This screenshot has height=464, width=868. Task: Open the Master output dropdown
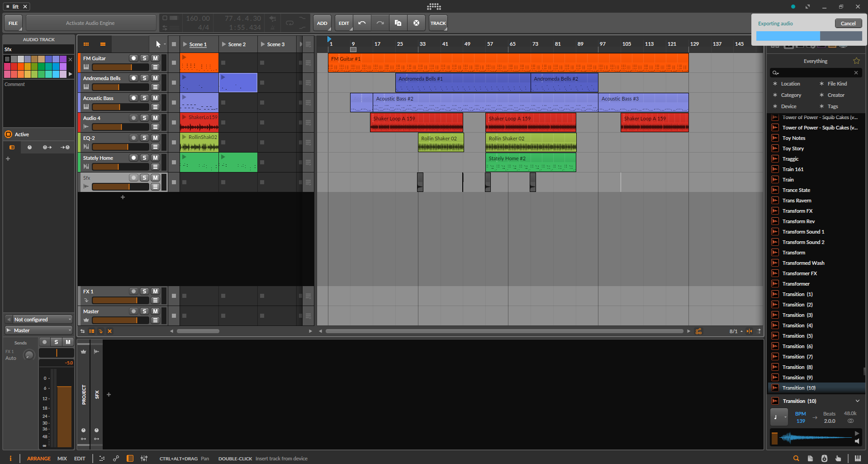click(x=39, y=330)
